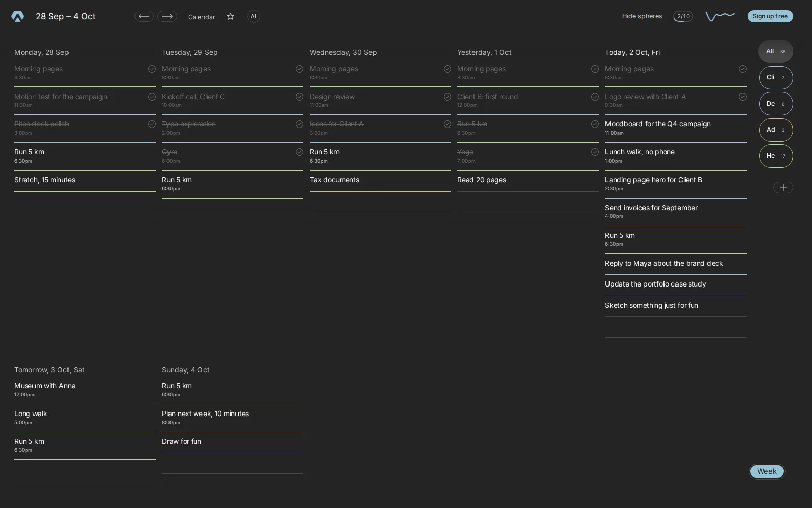Image resolution: width=812 pixels, height=508 pixels.
Task: Open the Calendar view label
Action: (201, 17)
